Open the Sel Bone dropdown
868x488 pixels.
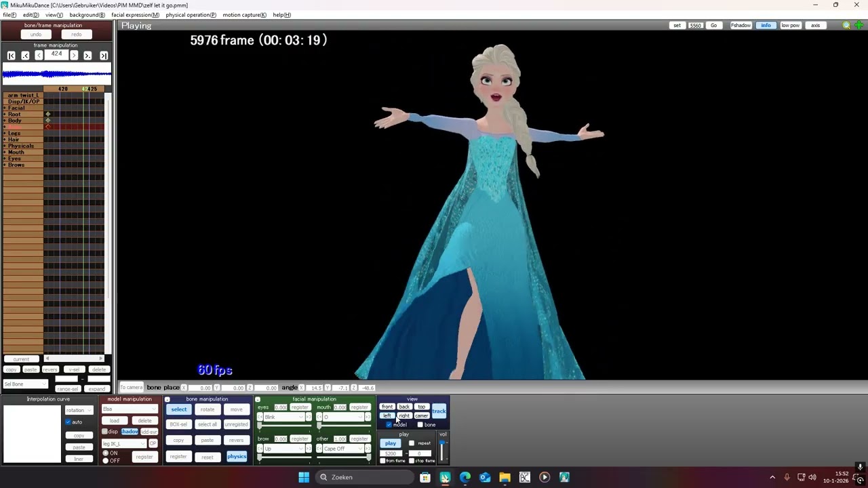pyautogui.click(x=26, y=384)
